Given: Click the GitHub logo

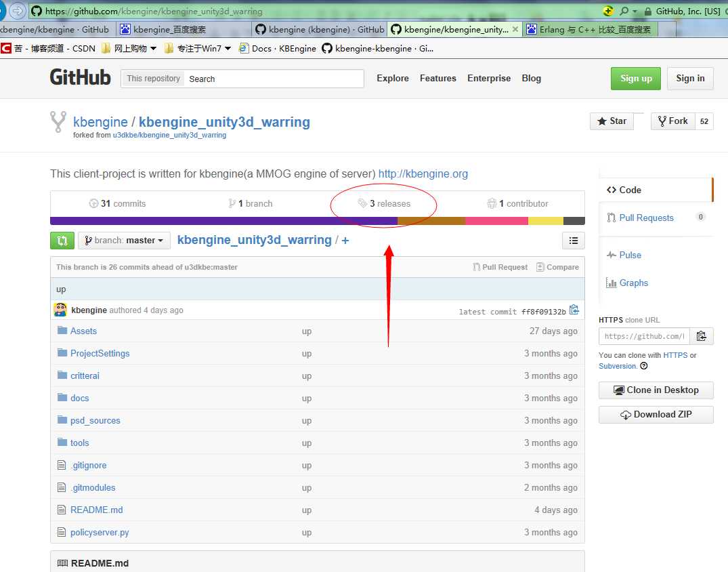Looking at the screenshot, I should tap(80, 77).
